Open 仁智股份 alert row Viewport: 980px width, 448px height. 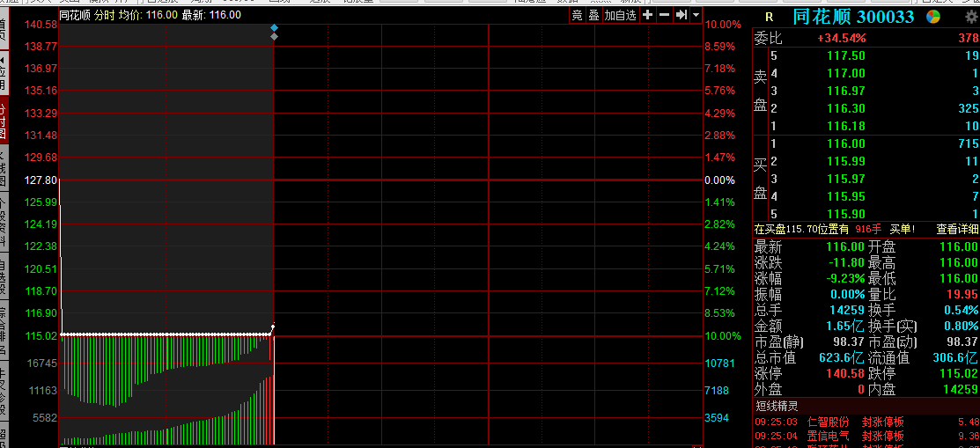[x=866, y=422]
